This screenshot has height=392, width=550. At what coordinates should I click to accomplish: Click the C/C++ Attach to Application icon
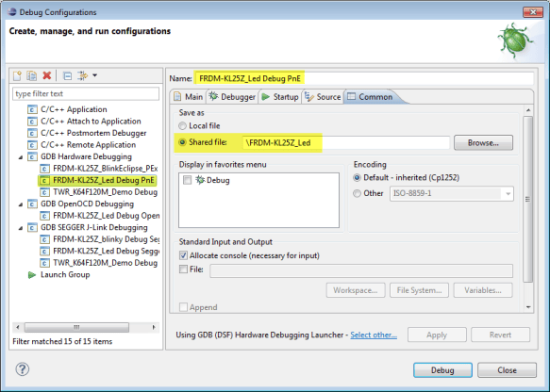pyautogui.click(x=32, y=122)
